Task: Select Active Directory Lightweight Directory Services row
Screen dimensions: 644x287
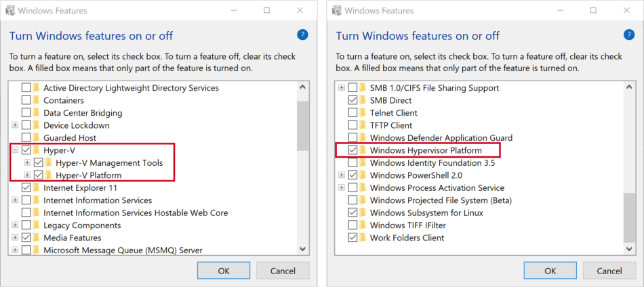Action: (x=131, y=88)
